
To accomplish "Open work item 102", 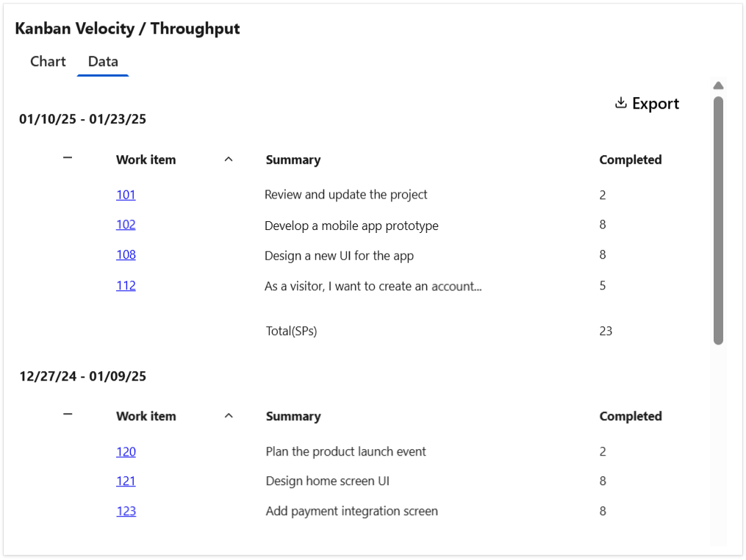I will (x=126, y=225).
